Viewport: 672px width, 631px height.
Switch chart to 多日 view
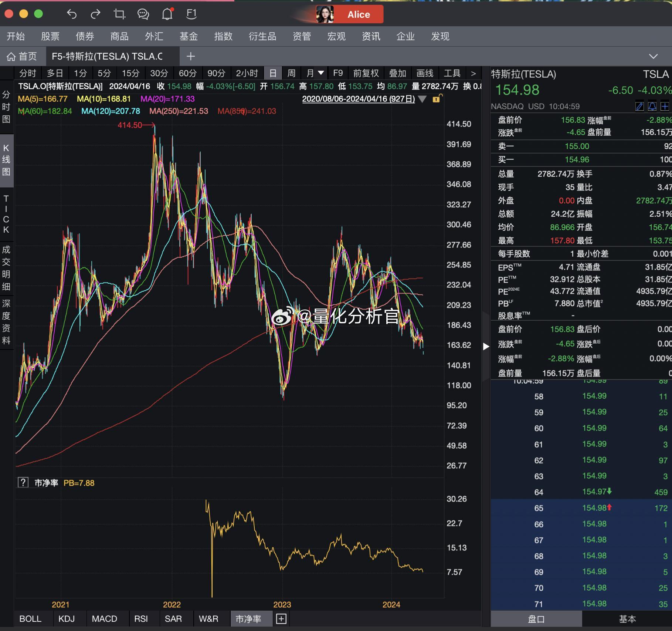pos(55,73)
